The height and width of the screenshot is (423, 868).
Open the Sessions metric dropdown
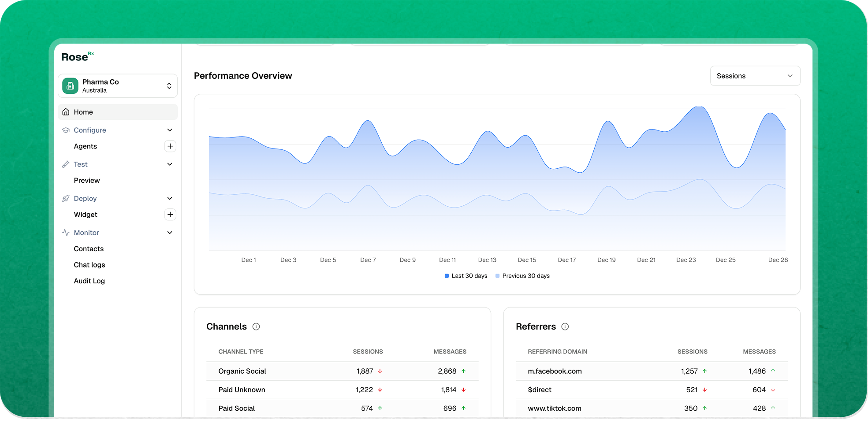[x=755, y=76]
